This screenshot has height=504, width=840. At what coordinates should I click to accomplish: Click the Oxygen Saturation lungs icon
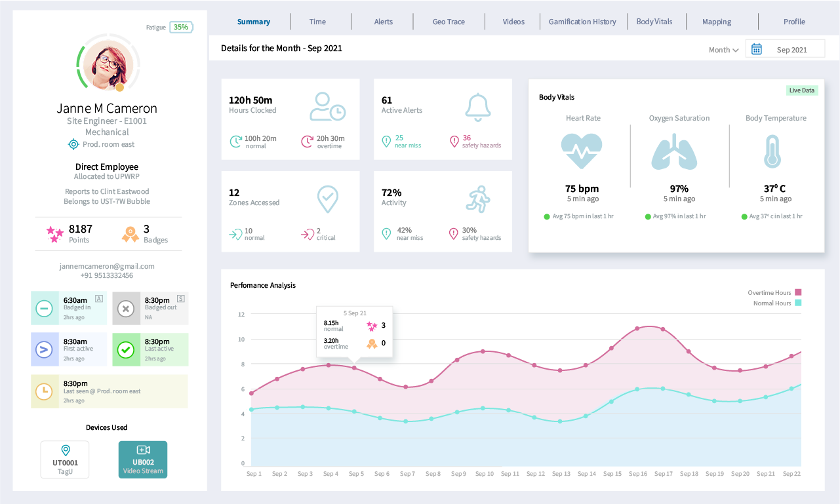pyautogui.click(x=674, y=151)
